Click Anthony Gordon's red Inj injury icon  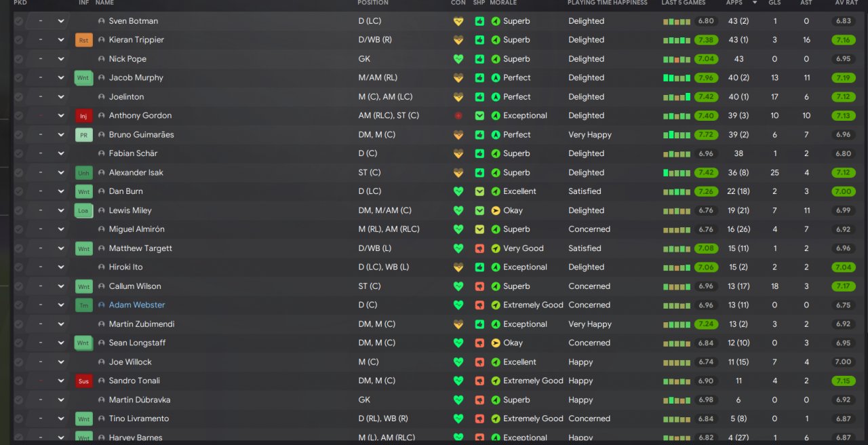pyautogui.click(x=83, y=116)
